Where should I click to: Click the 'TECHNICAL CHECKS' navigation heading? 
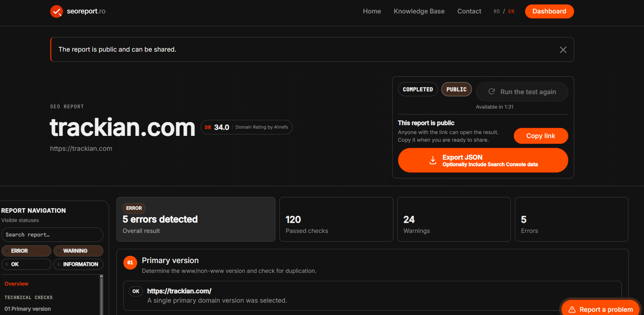pyautogui.click(x=28, y=298)
